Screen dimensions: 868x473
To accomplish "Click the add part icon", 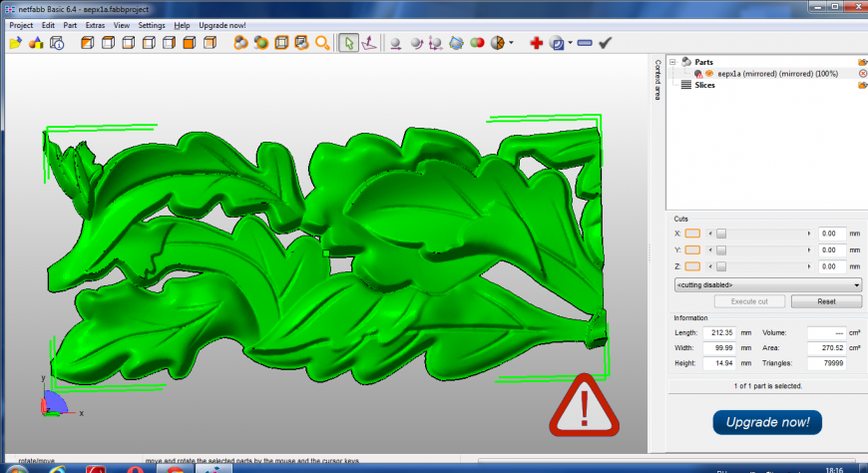I will coord(36,43).
